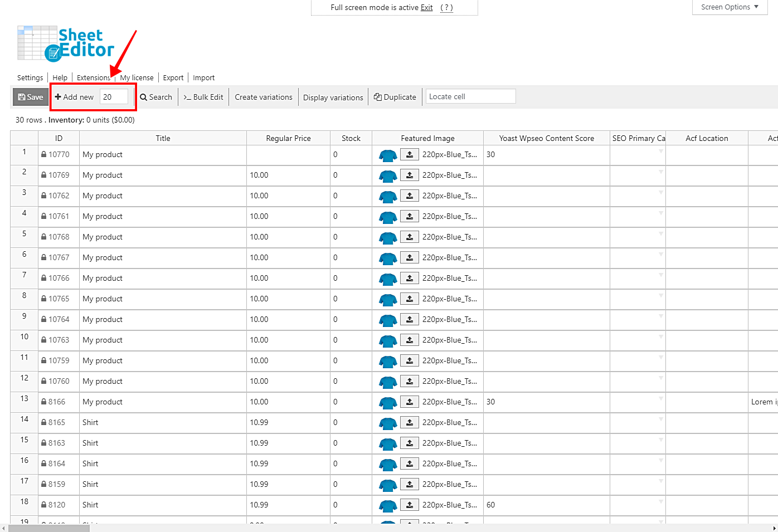Click the blue t-shirt thumbnail in row 3
The width and height of the screenshot is (778, 532).
coord(388,196)
